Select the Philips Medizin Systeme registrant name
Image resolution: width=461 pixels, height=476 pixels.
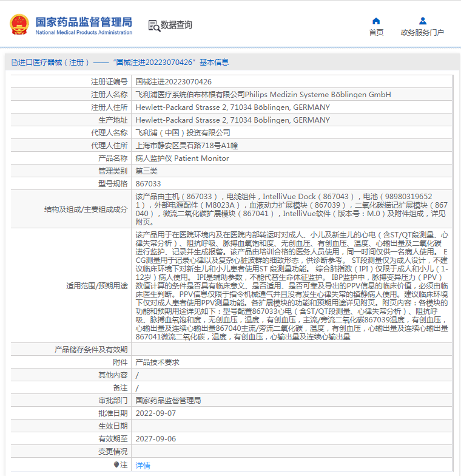point(263,95)
